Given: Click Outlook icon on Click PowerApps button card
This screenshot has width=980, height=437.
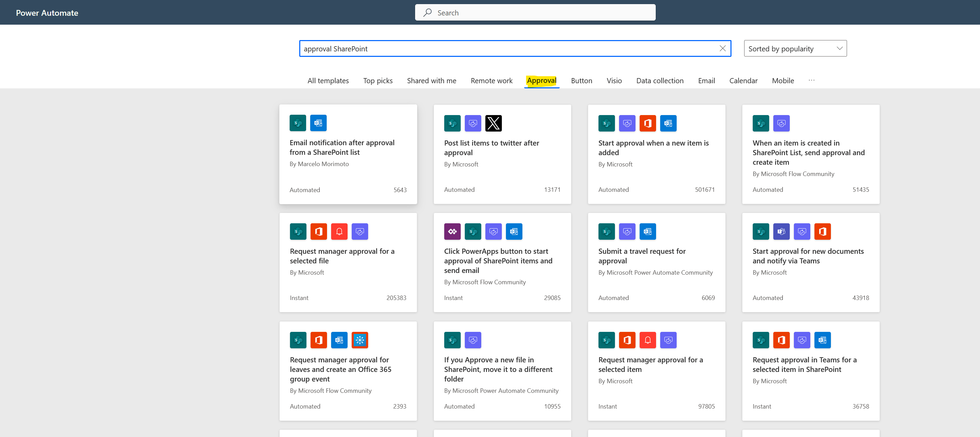Looking at the screenshot, I should [514, 232].
